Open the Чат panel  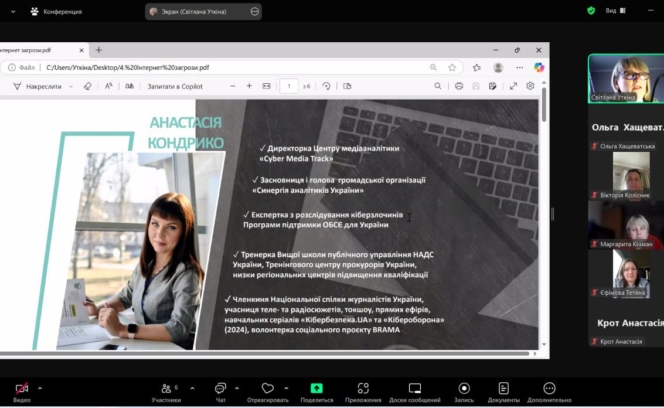pos(221,389)
